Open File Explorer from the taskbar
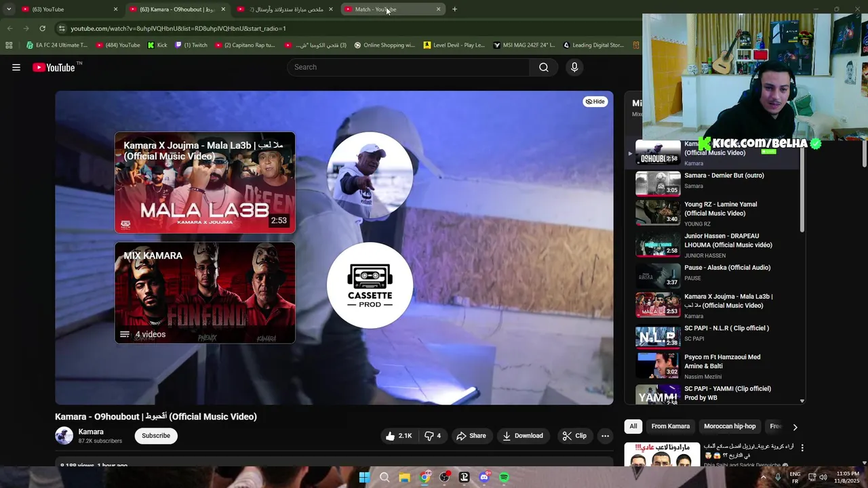Viewport: 868px width, 488px height. pos(404,477)
